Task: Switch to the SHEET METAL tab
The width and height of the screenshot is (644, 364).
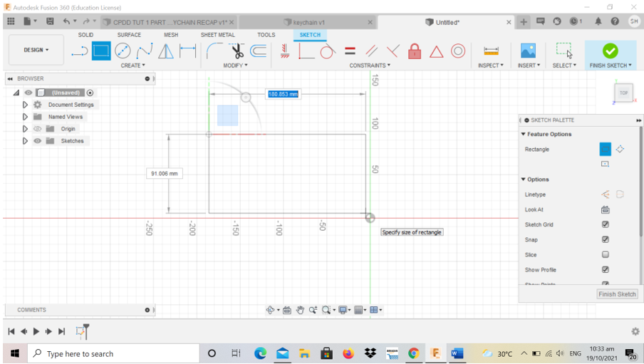Action: tap(218, 35)
